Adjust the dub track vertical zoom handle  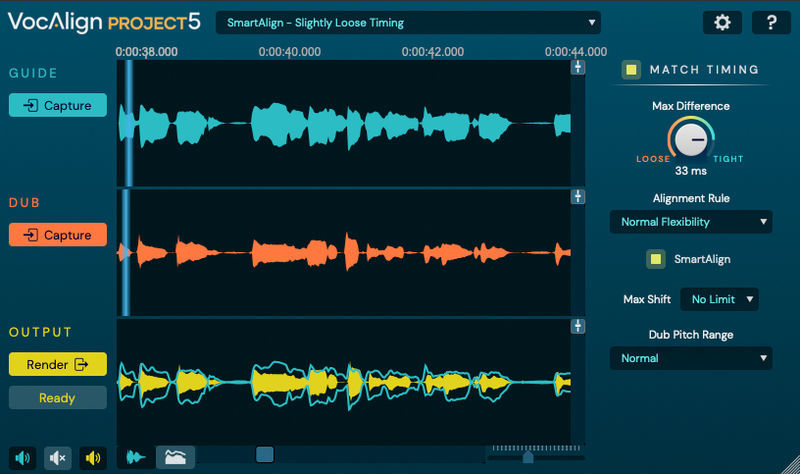tap(578, 196)
